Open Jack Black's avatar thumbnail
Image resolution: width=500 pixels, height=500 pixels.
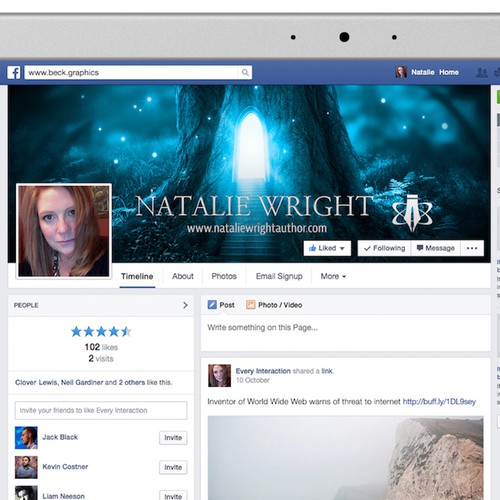[26, 438]
